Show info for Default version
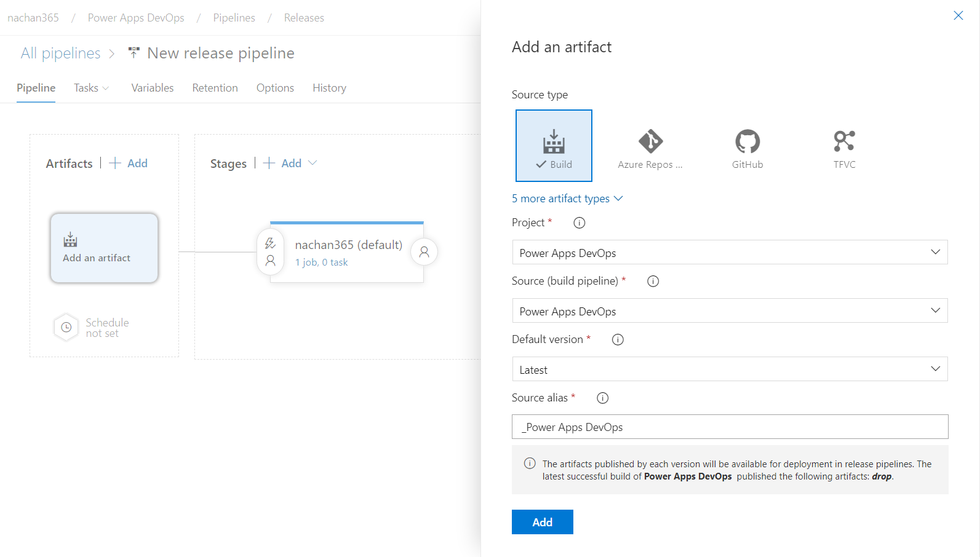Screen dimensions: 980x557 pyautogui.click(x=618, y=339)
